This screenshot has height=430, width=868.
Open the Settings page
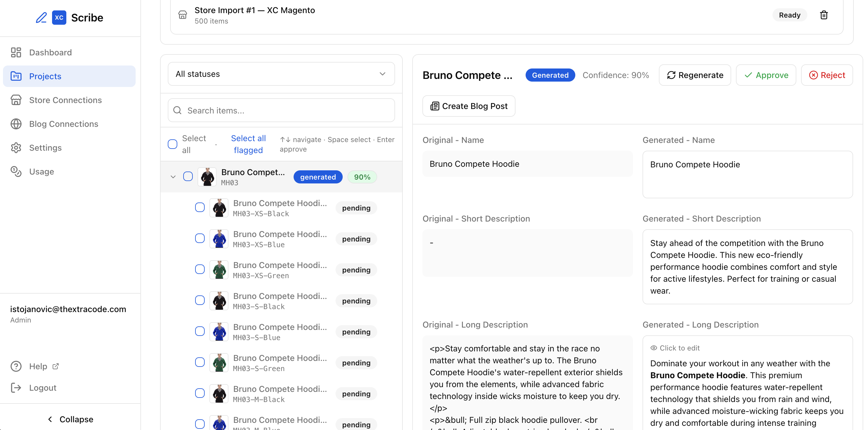45,147
